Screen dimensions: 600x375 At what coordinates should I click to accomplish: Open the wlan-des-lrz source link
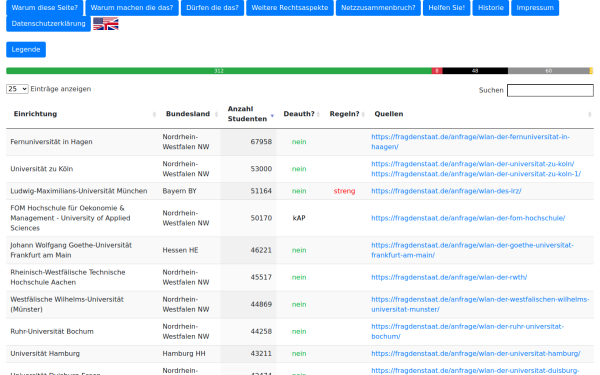[x=446, y=191]
